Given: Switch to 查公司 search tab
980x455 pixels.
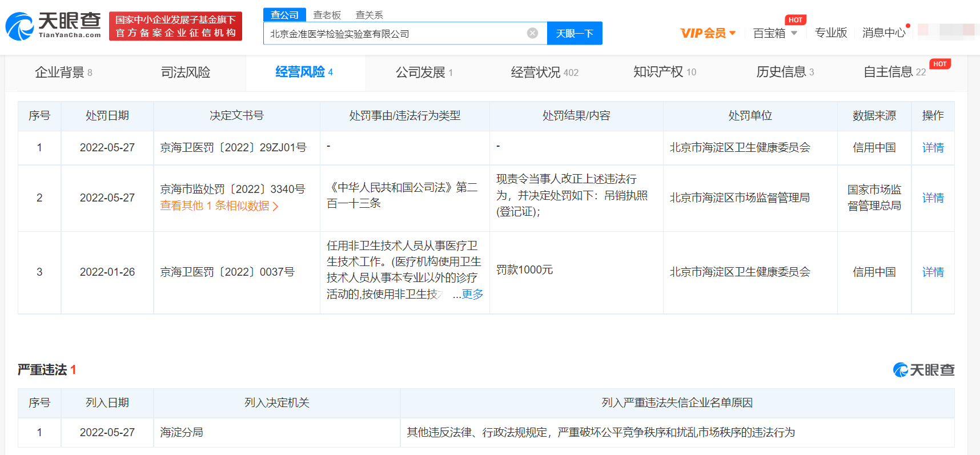Looking at the screenshot, I should [284, 15].
